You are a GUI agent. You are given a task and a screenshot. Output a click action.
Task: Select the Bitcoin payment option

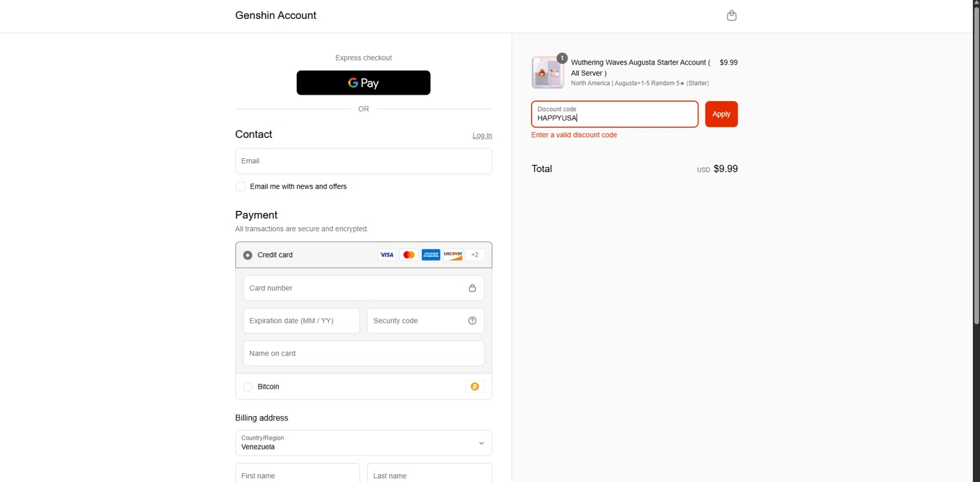tap(248, 387)
